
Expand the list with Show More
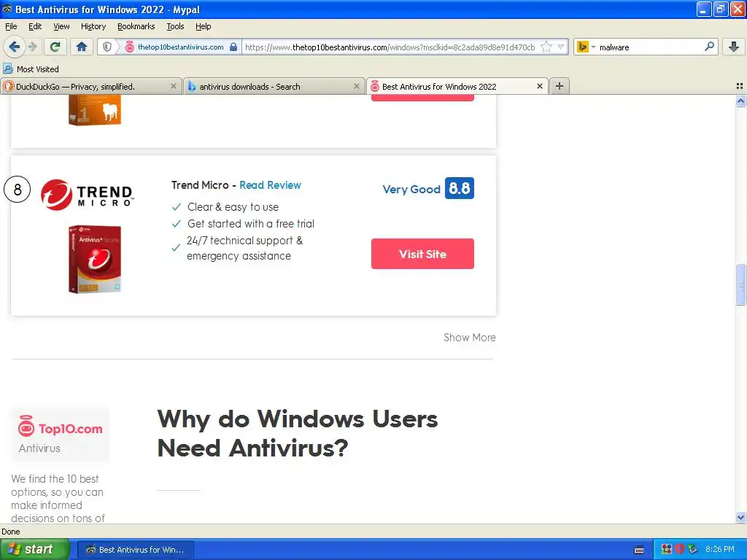tap(470, 338)
